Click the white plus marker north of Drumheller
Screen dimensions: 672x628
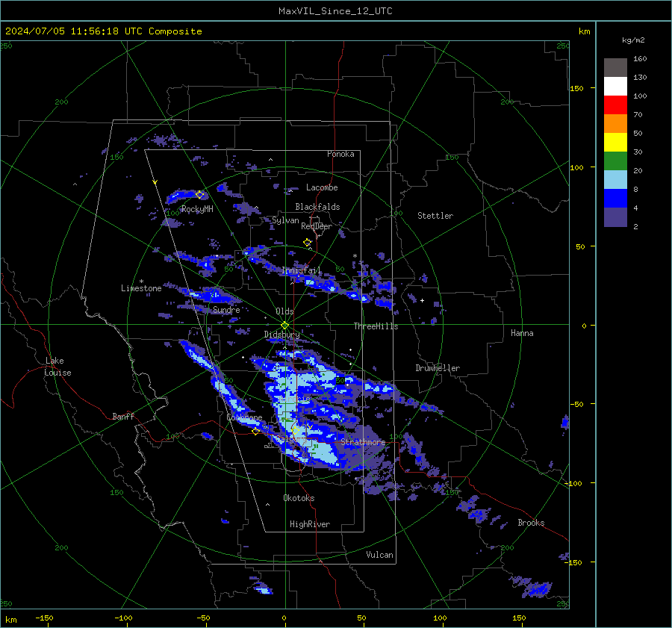422,300
